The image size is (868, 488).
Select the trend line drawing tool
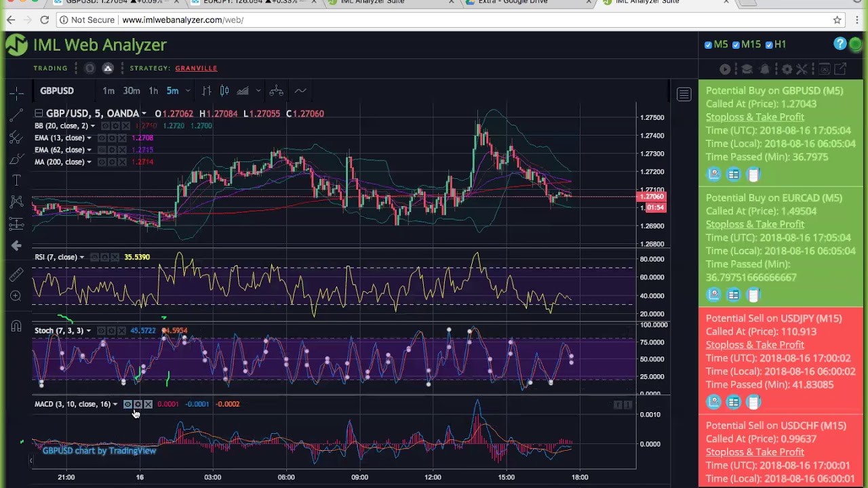(16, 116)
